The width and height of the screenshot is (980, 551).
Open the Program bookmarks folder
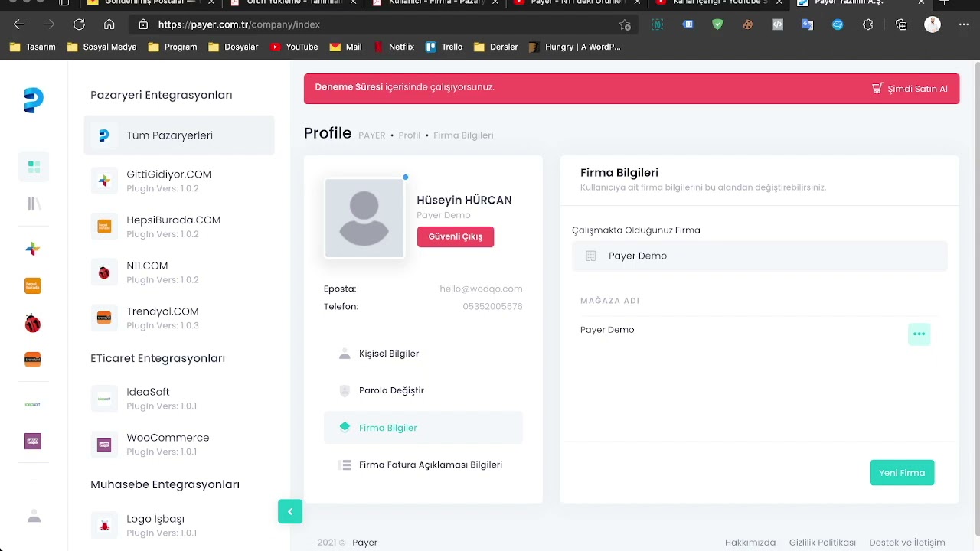pyautogui.click(x=172, y=47)
